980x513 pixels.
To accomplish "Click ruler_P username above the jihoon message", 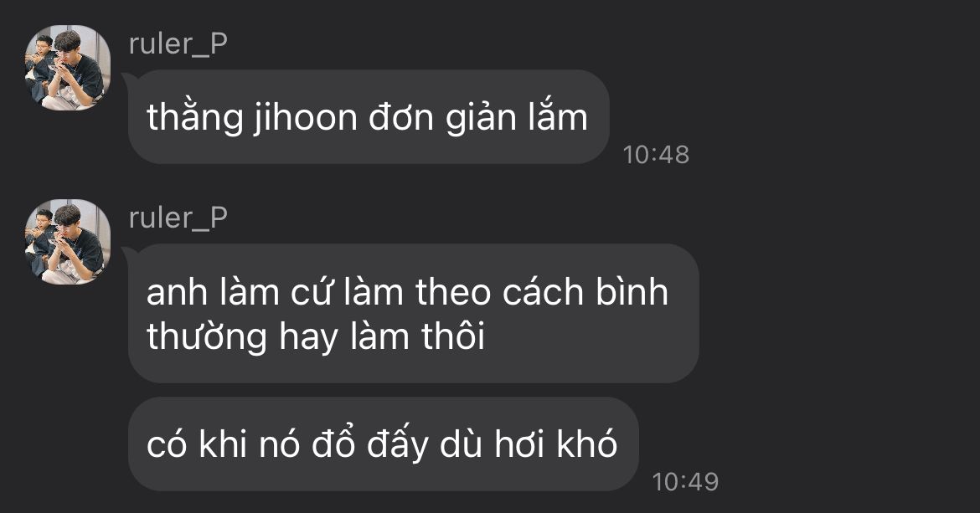I will coord(178,45).
